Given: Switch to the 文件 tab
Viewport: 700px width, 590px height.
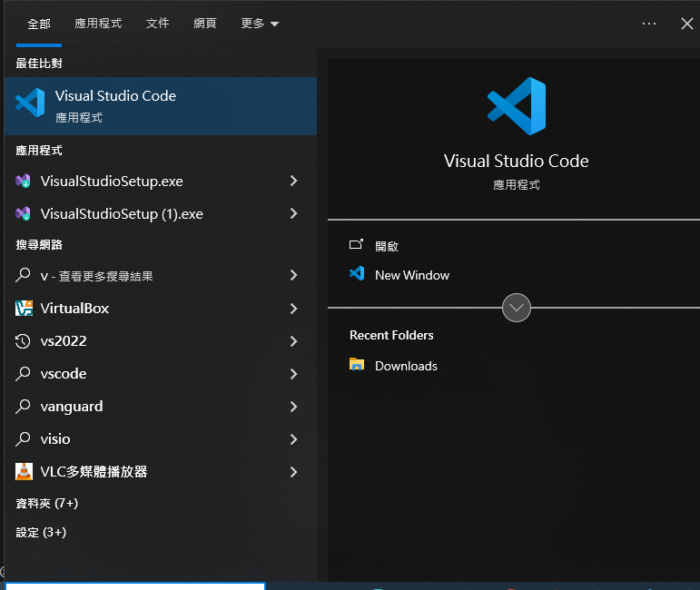Looking at the screenshot, I should coord(158,24).
